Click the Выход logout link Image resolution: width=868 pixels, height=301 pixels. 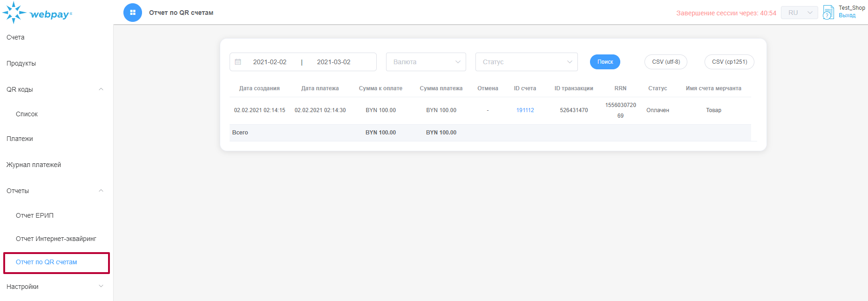[x=847, y=15]
